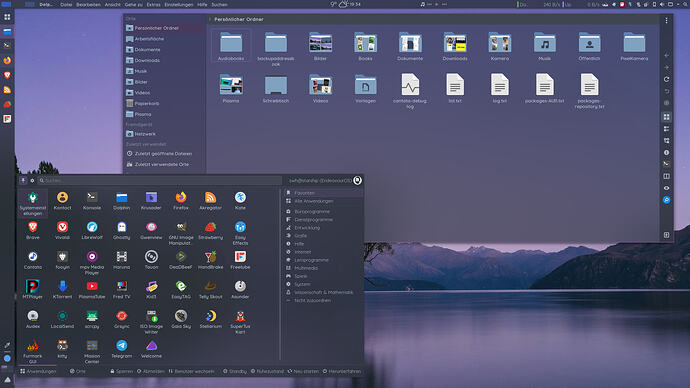Viewport: 690px width, 388px height.
Task: Open Cantata music client icon
Action: coord(33,260)
